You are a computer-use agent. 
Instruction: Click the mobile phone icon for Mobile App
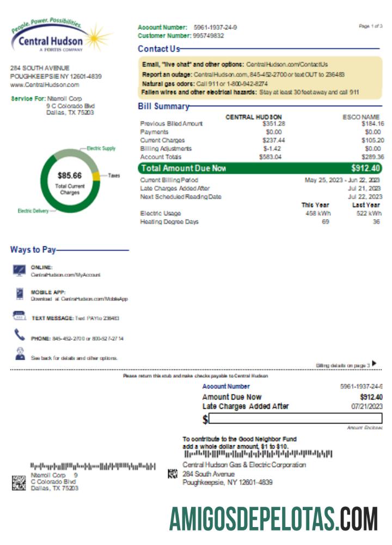(x=20, y=294)
